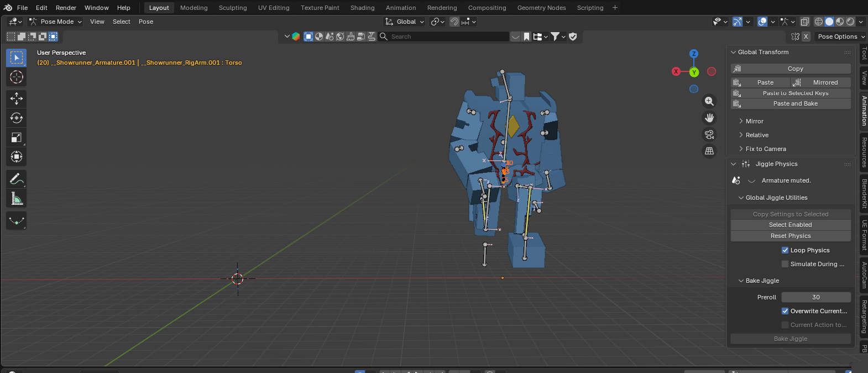Open viewport shading options dropdown
The image size is (868, 373).
click(861, 22)
